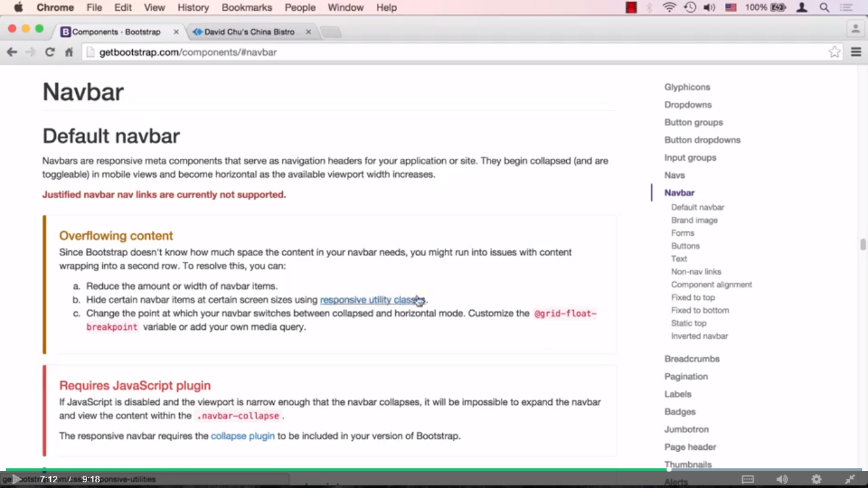Click the red filmstrip menu bar icon
The image size is (868, 488).
pos(631,8)
